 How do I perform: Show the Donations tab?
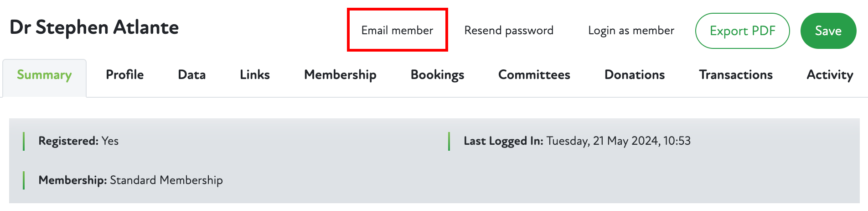635,75
